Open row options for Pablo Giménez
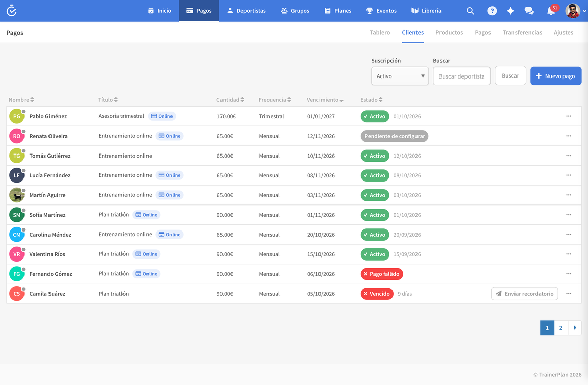The height and width of the screenshot is (385, 588). (x=569, y=116)
